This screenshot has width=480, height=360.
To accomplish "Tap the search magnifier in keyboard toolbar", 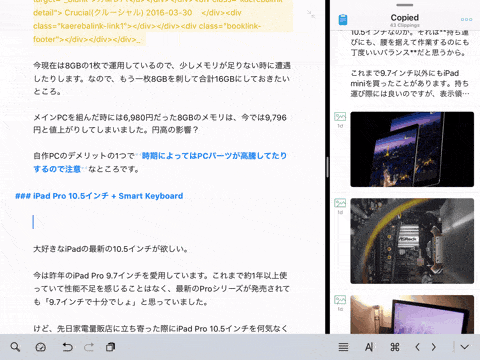I will tap(15, 347).
